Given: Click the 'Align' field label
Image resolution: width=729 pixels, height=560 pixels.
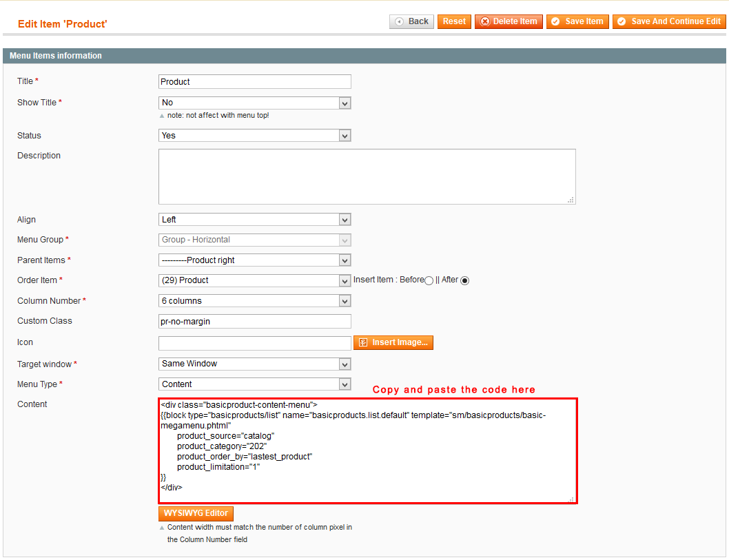Looking at the screenshot, I should coord(26,220).
